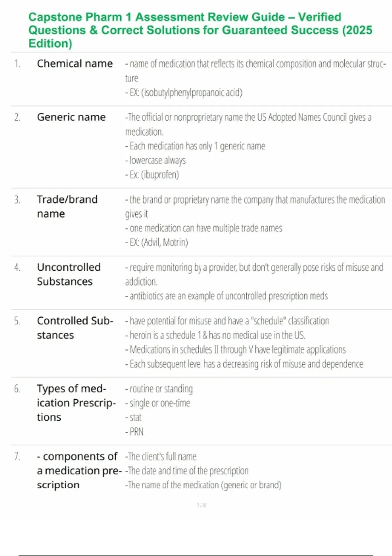392x556 pixels.
Task: Click 'The client's full name' line
Action: pos(161,457)
